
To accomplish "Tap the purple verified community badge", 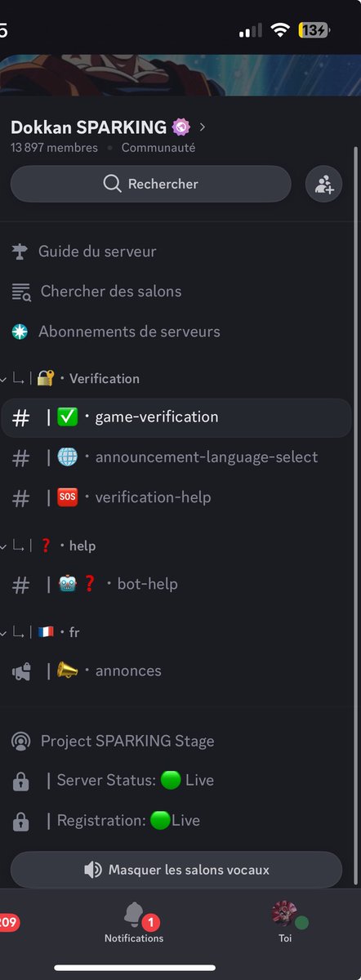I will pos(181,127).
